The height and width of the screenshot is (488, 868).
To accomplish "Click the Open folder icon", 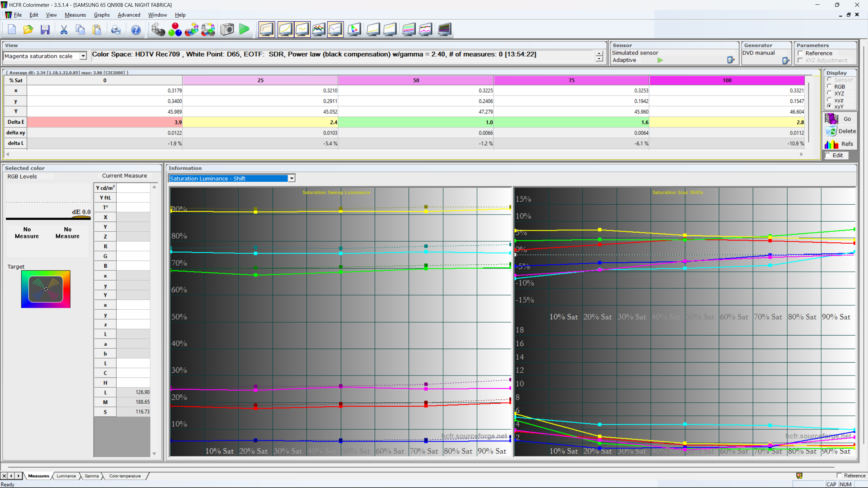I will coord(28,29).
